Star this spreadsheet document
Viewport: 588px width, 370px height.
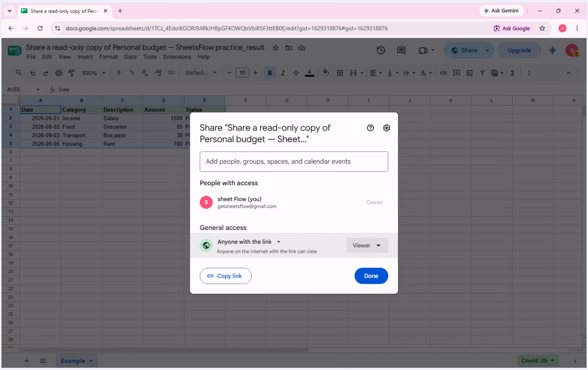pos(276,48)
